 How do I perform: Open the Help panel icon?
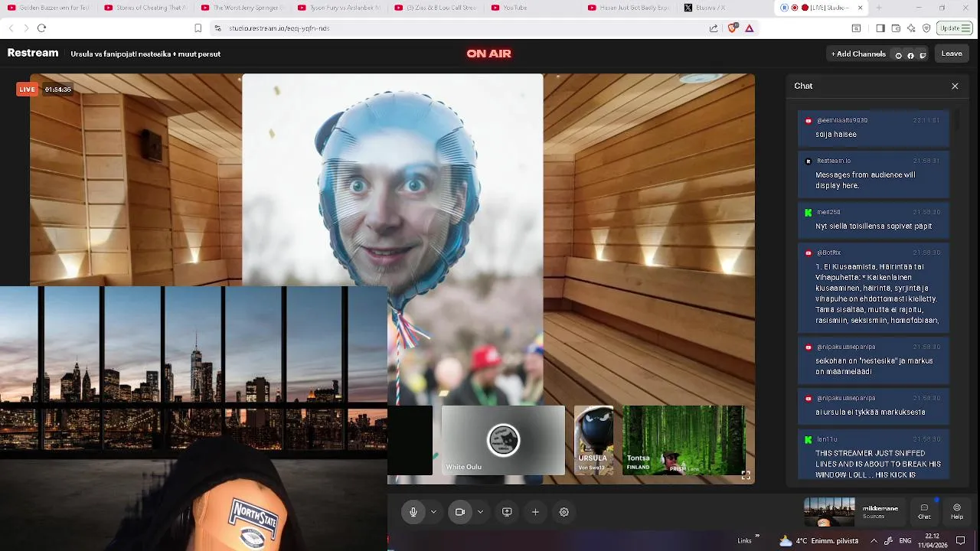click(957, 512)
